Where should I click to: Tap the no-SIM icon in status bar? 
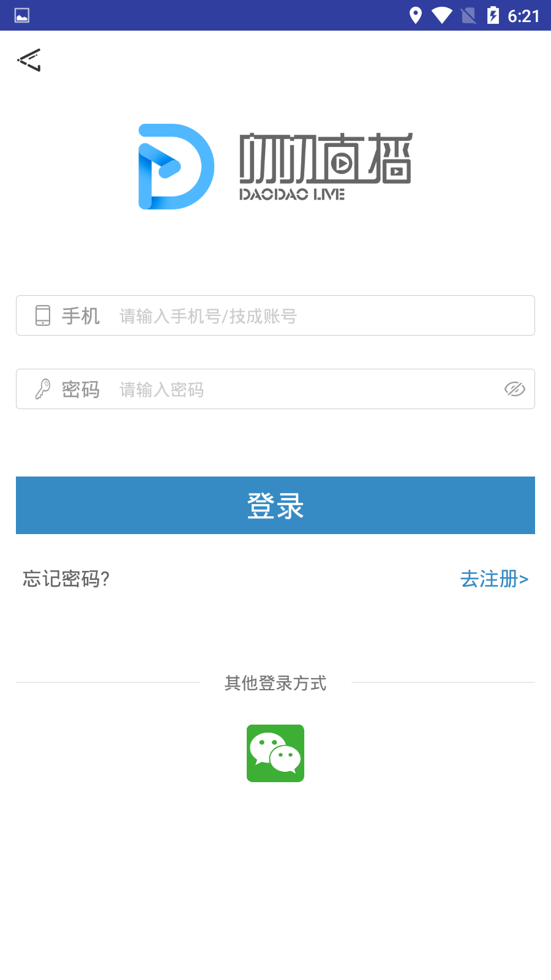pyautogui.click(x=468, y=15)
